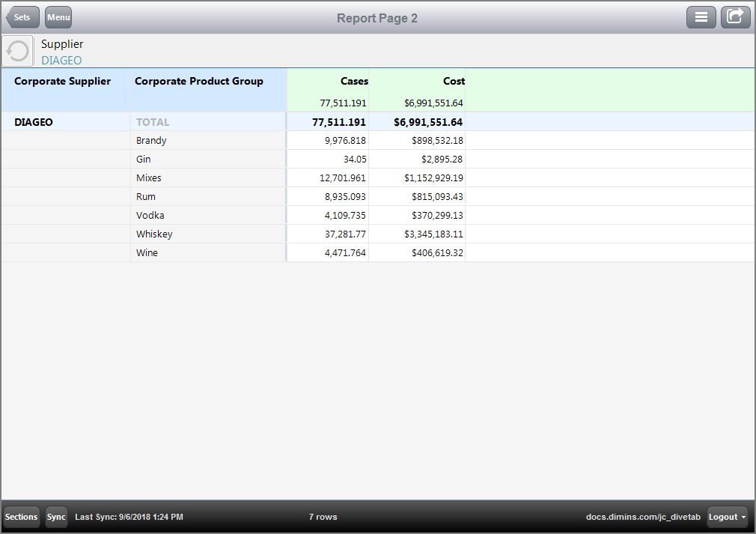
Task: Open the list view icon at top right
Action: coord(701,16)
